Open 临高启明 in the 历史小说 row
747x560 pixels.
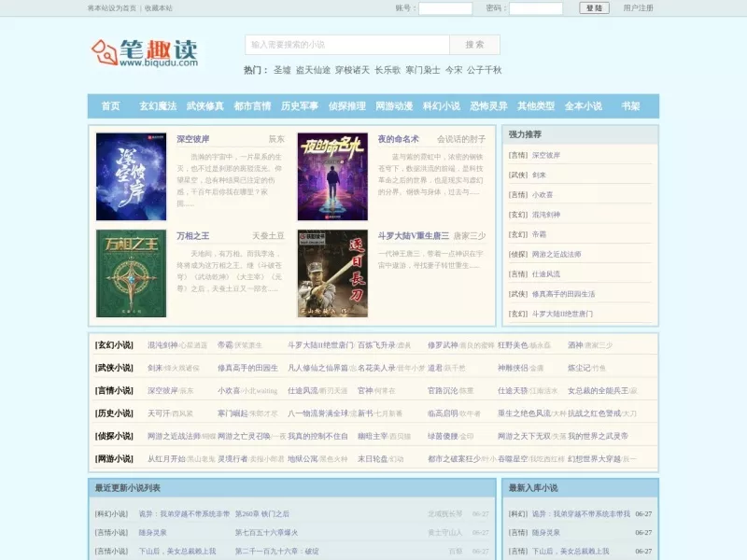tap(443, 413)
